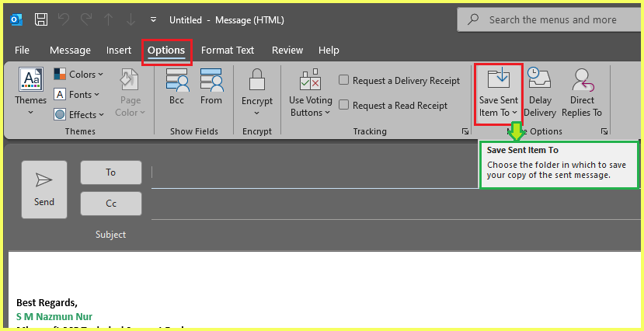Open Save Sent Item To menu
Viewport: 644px width, 331px height.
point(499,93)
